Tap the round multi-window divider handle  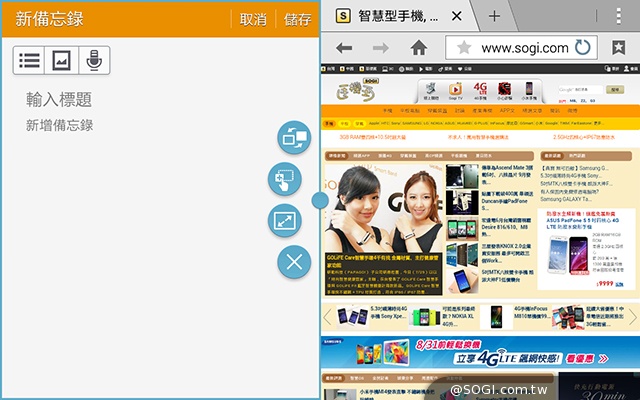point(320,200)
